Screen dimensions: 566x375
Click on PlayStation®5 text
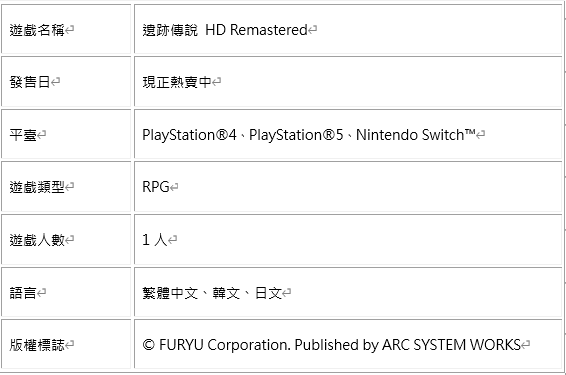296,135
